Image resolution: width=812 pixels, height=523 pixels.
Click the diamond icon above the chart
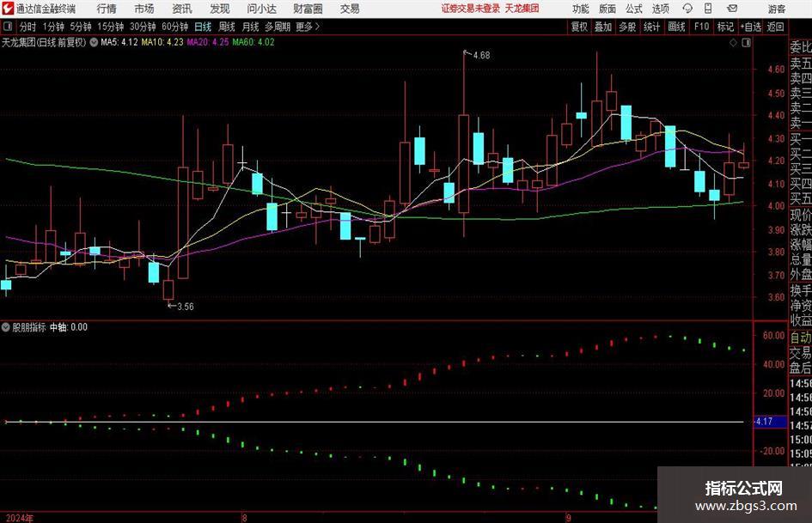pyautogui.click(x=733, y=43)
